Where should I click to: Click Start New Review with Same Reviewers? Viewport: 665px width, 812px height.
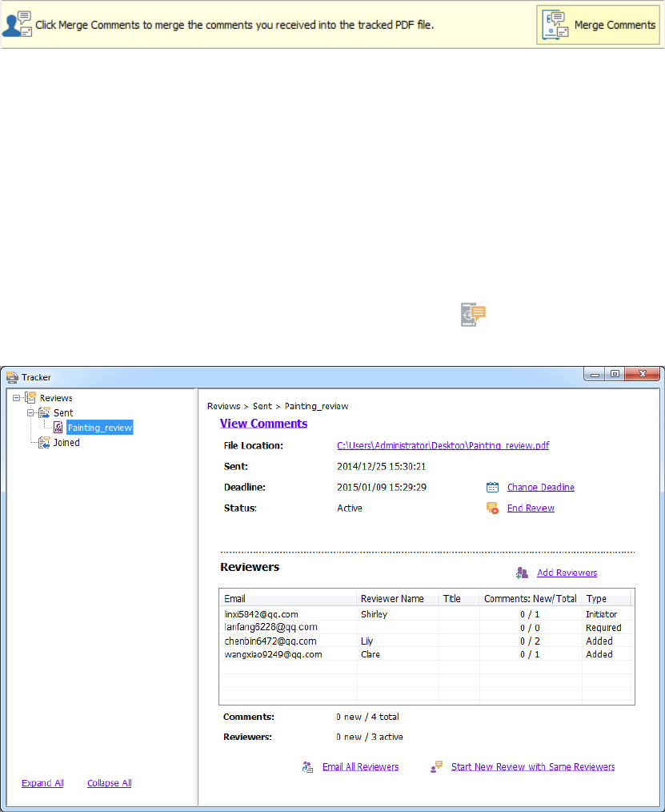[x=533, y=766]
